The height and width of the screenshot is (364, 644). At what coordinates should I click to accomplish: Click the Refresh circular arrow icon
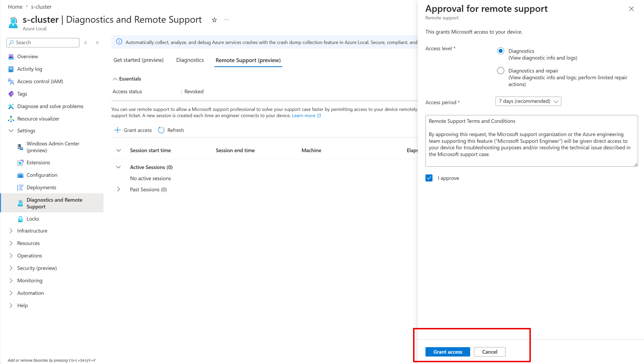(x=161, y=130)
